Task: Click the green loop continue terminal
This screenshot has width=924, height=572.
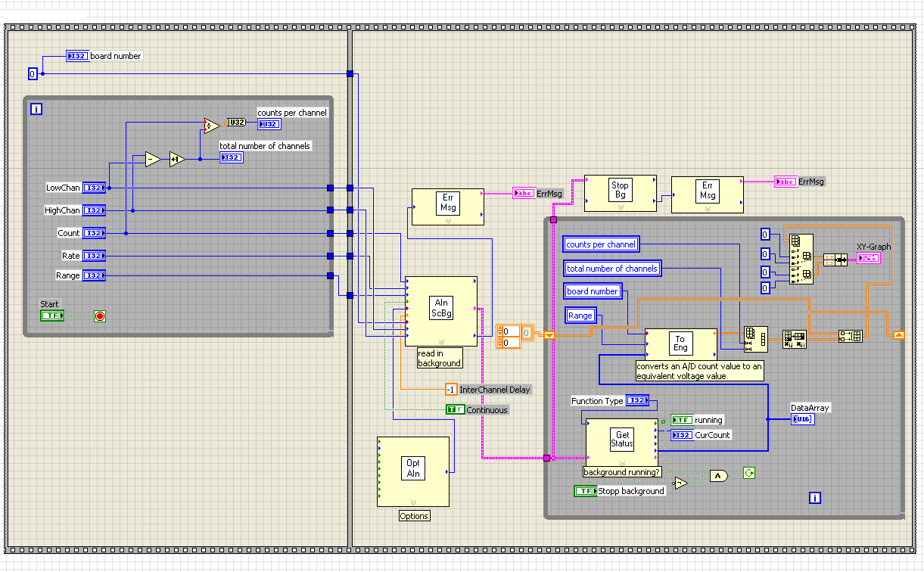Action: (x=749, y=474)
